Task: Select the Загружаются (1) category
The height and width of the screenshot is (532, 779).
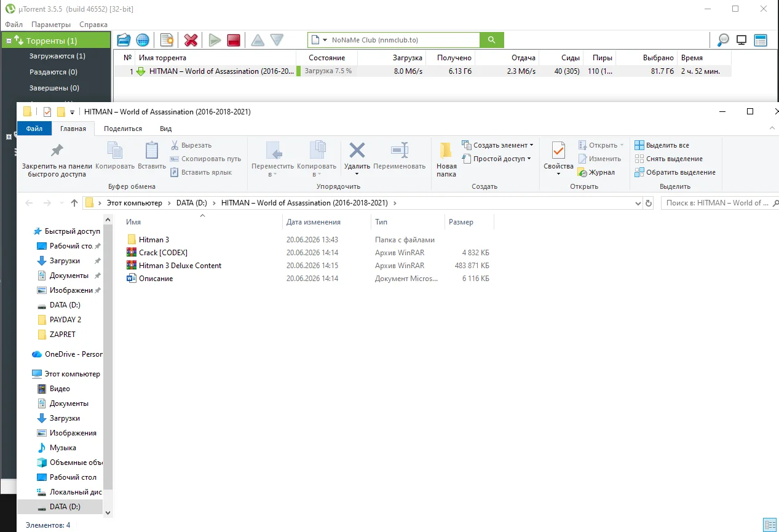Action: pyautogui.click(x=57, y=56)
